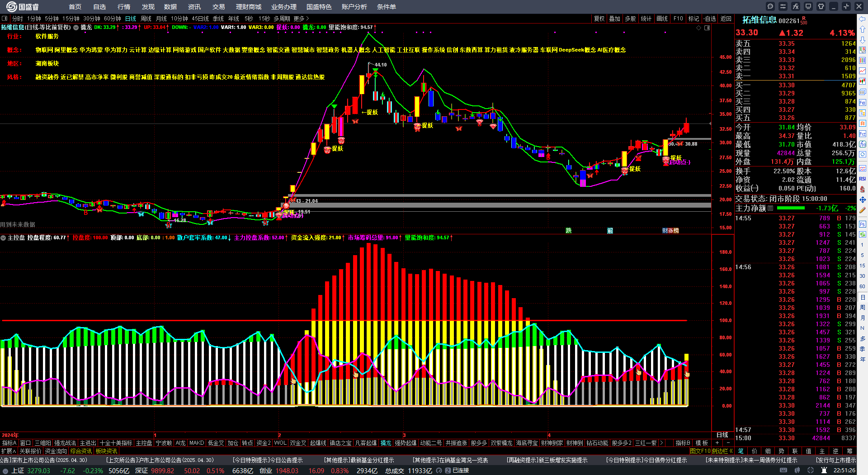Screen dimensions: 868x475
Task: Click the 上证 index value 3279.03
Action: click(38, 470)
